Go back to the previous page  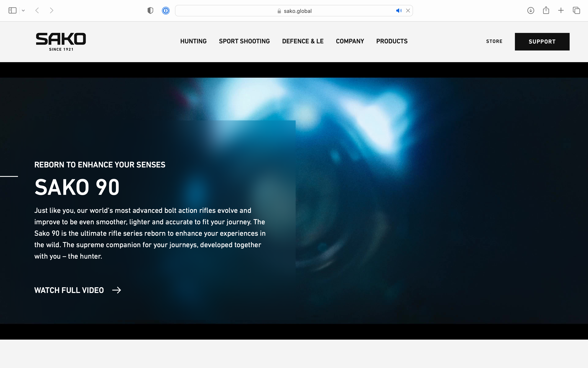click(x=37, y=10)
